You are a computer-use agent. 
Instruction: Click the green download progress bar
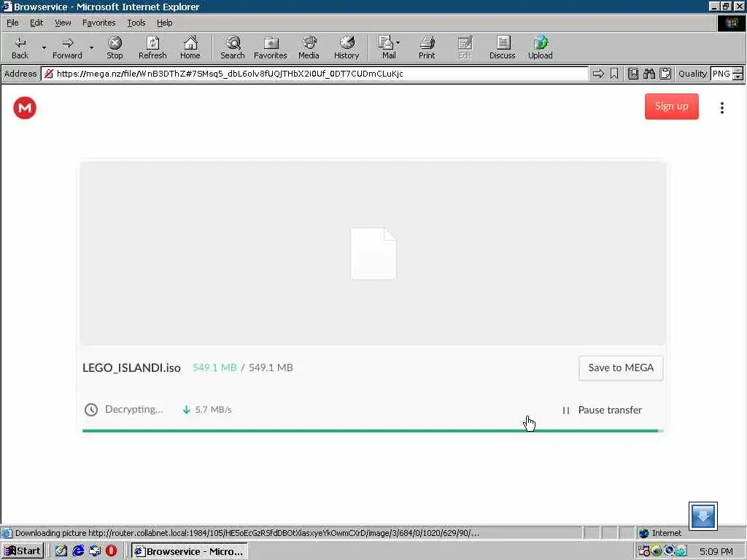click(x=372, y=431)
